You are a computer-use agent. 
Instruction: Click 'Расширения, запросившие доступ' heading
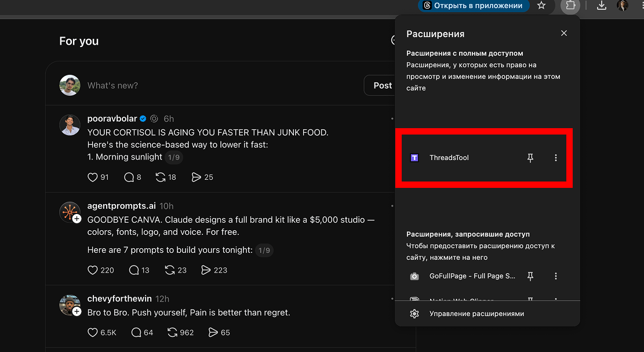[468, 234]
